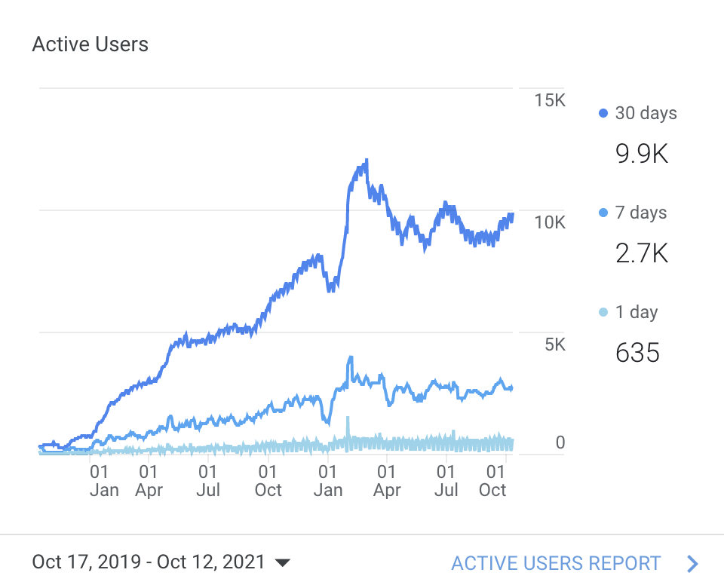Click the tallest spike of the 1-day line

(348, 418)
